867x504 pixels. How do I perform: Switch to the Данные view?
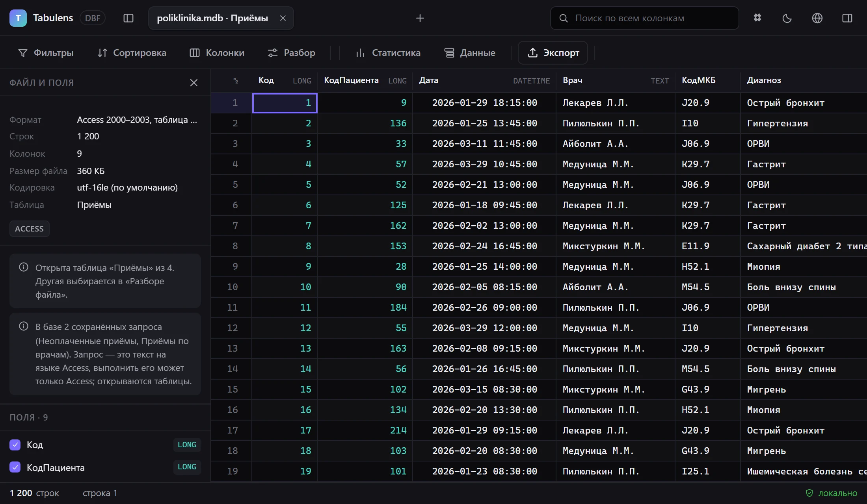coord(470,53)
